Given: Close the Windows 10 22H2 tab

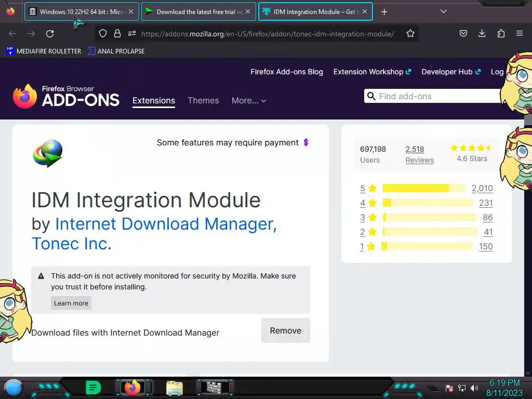Looking at the screenshot, I should pyautogui.click(x=131, y=11).
